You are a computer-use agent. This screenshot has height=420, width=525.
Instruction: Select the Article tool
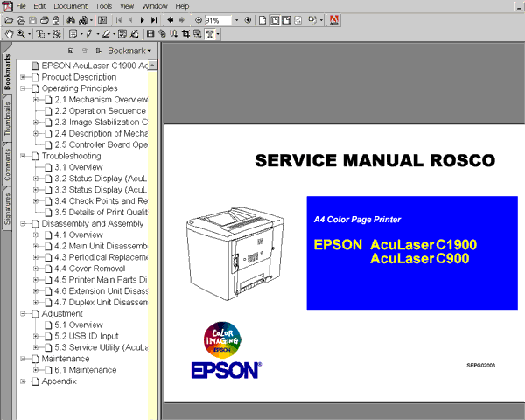point(174,34)
